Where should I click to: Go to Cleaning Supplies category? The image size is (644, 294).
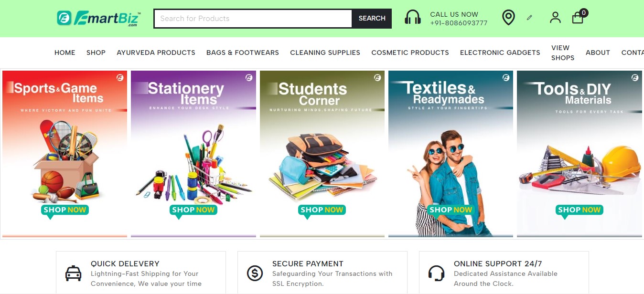pos(325,52)
